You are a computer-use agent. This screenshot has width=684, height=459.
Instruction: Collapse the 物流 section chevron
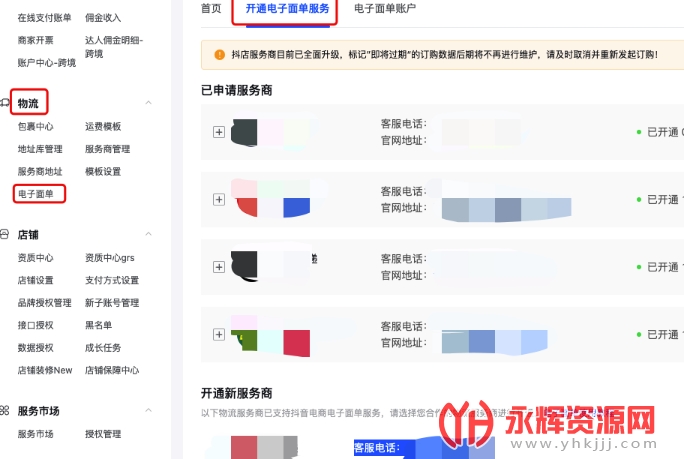[x=148, y=103]
